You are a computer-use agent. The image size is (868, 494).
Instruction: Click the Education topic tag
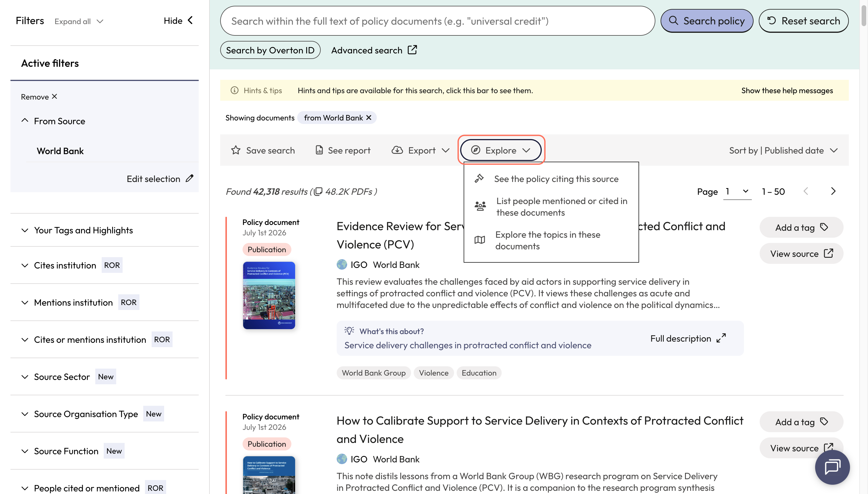[479, 373]
